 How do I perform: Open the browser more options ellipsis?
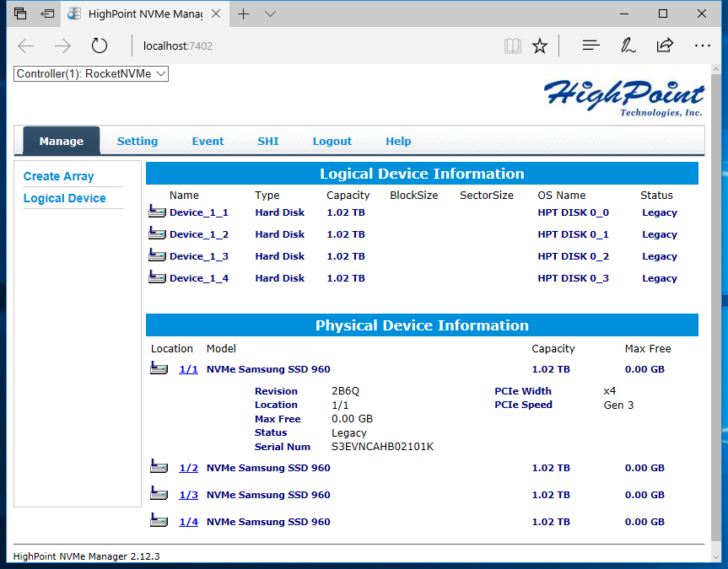pos(703,46)
